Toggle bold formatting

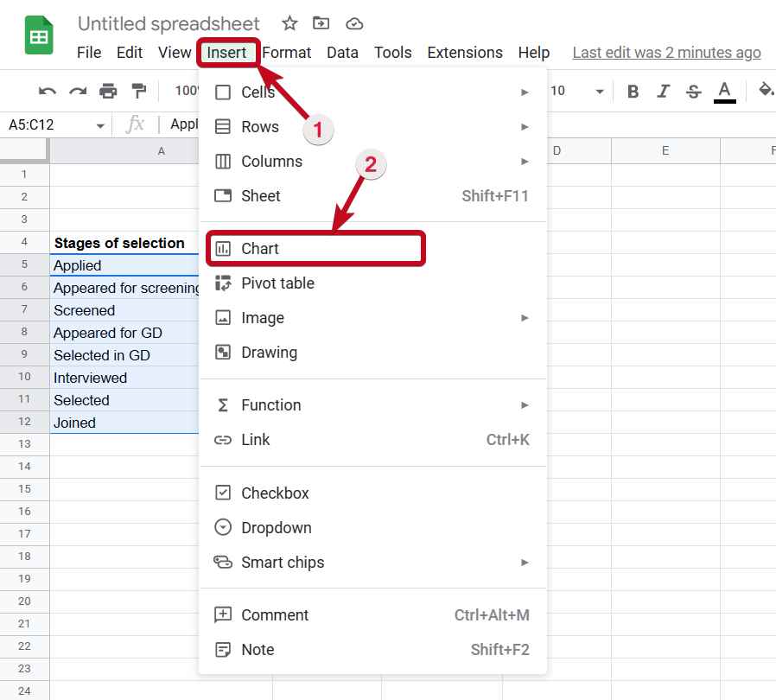[x=633, y=91]
